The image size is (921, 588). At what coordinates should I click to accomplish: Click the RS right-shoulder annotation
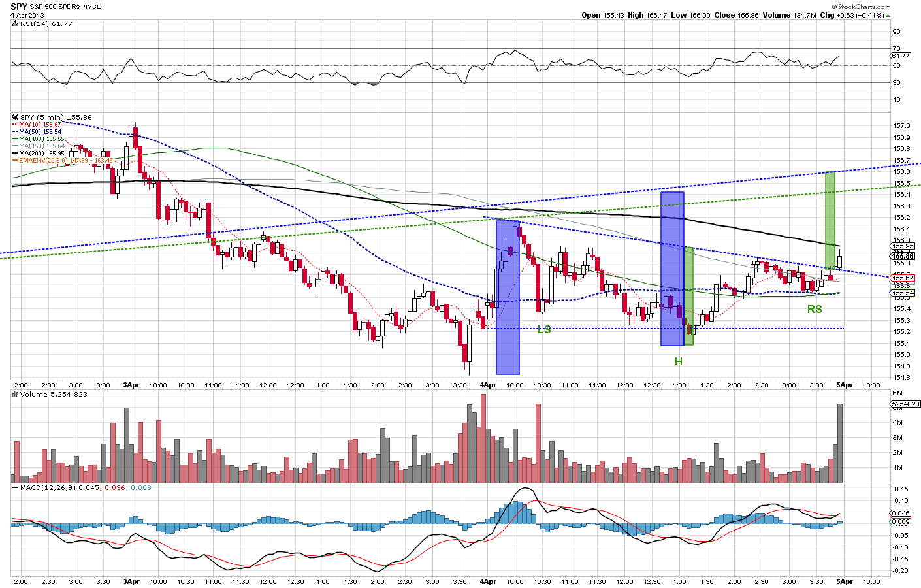coord(815,309)
